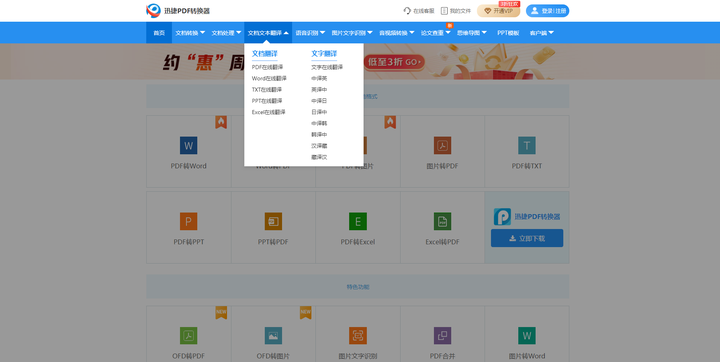Choose 中译韩 translation option

pyautogui.click(x=319, y=123)
